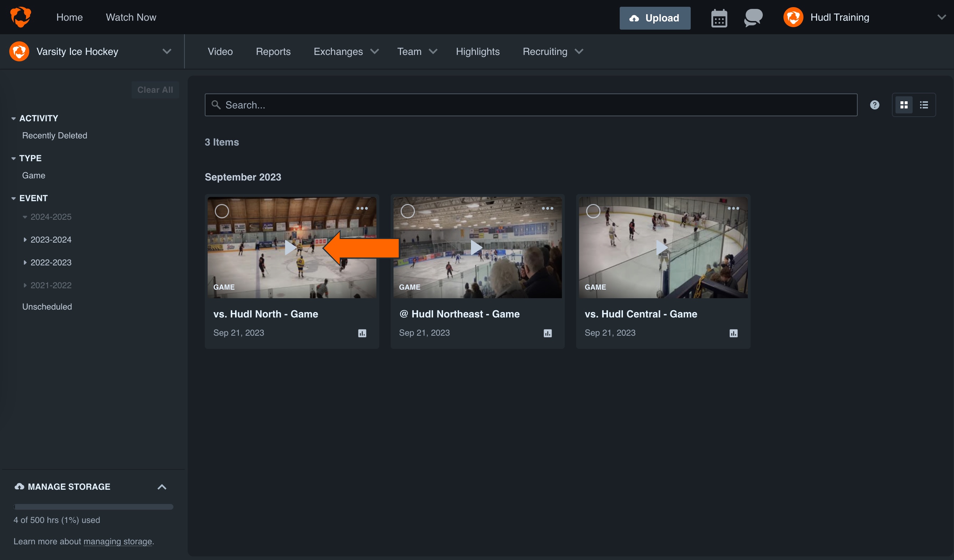Go to the Highlights tab
Screen dimensions: 954x560
click(477, 51)
